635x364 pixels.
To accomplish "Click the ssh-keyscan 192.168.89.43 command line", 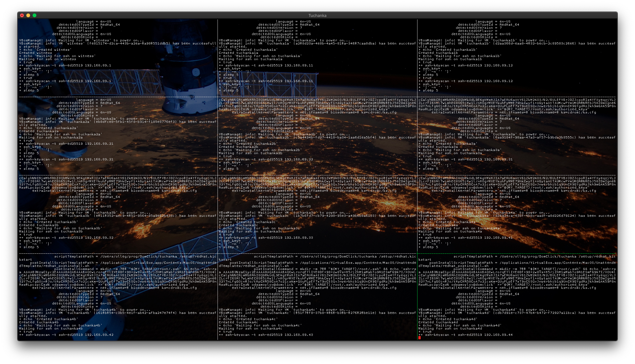I will pos(266,335).
